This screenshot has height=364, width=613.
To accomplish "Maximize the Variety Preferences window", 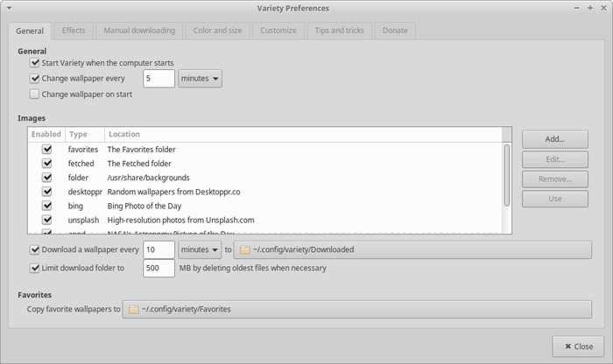I will coord(590,8).
